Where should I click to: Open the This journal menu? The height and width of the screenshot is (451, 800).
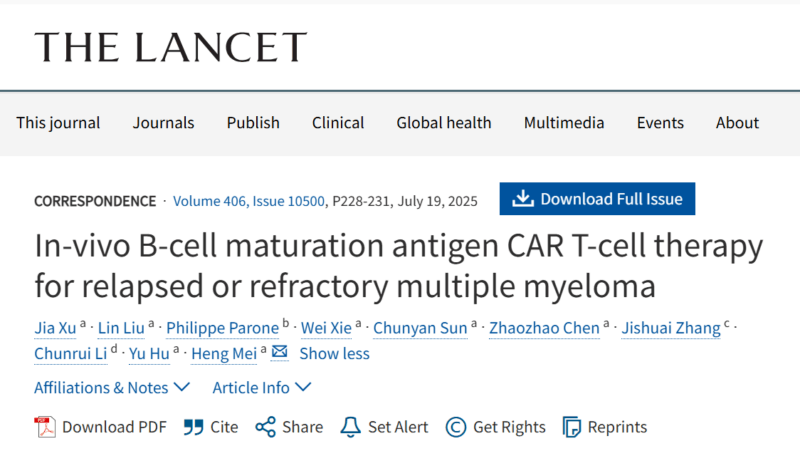(x=58, y=123)
